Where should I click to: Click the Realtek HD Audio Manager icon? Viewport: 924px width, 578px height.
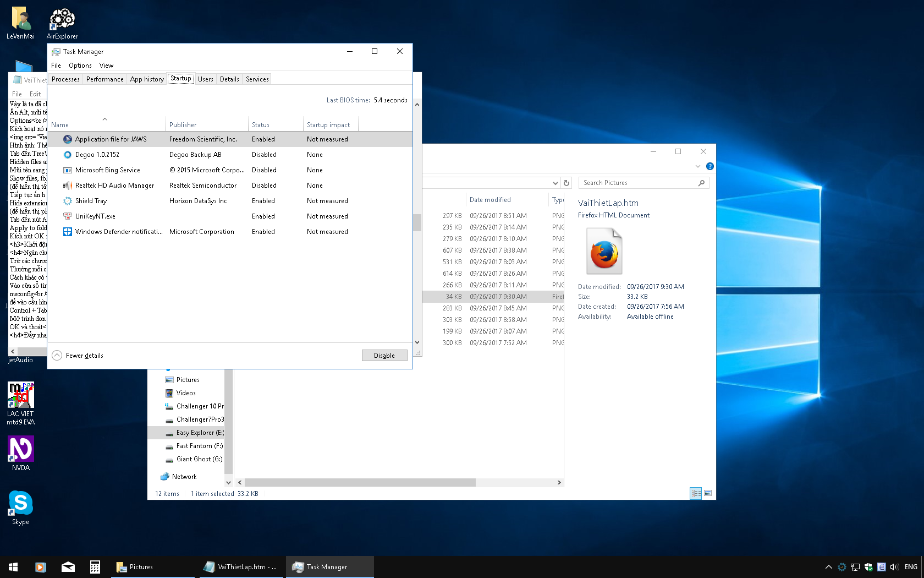(x=68, y=186)
